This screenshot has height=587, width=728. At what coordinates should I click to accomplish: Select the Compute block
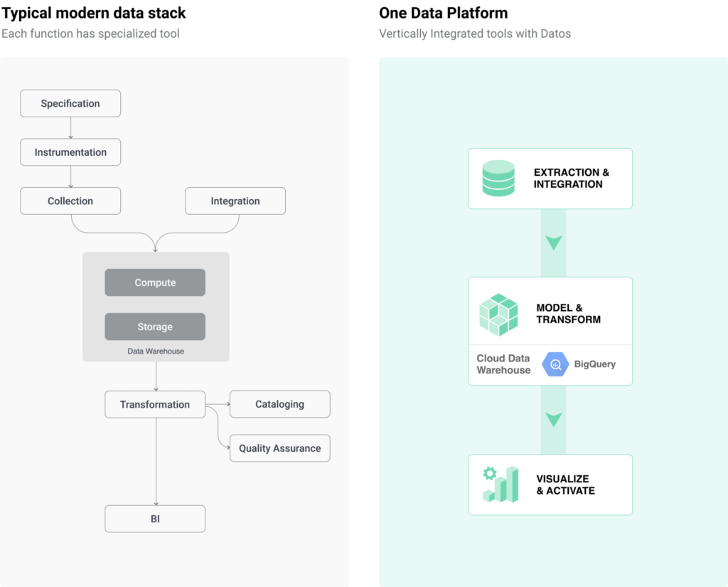tap(155, 282)
